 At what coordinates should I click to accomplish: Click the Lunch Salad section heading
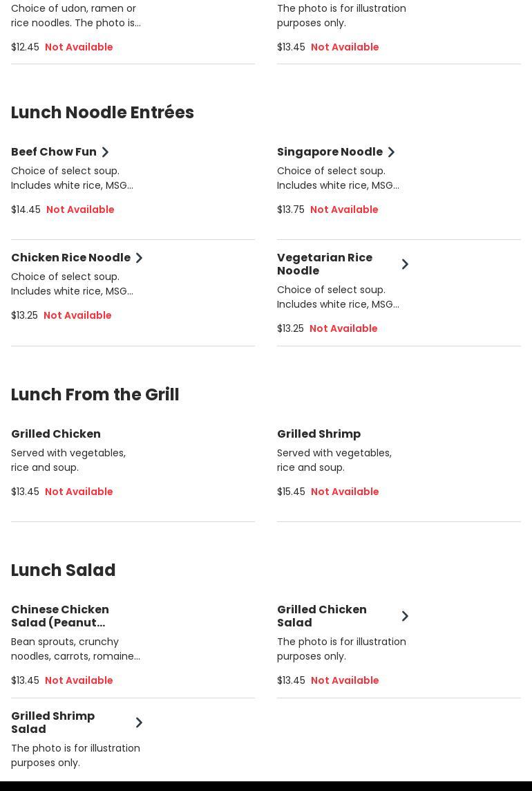point(63,570)
